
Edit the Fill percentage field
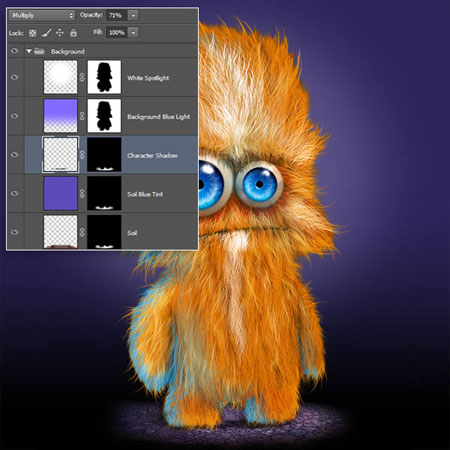tap(117, 33)
